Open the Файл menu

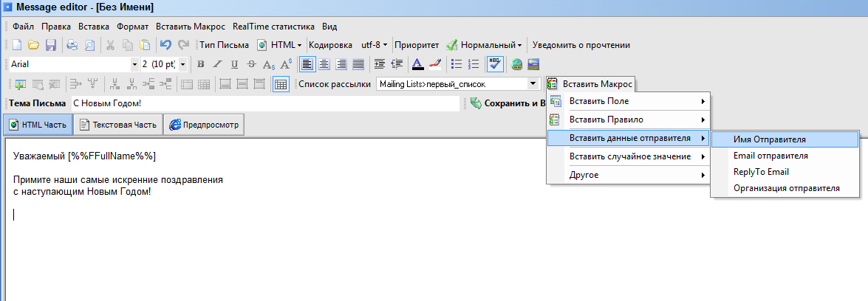pos(23,27)
